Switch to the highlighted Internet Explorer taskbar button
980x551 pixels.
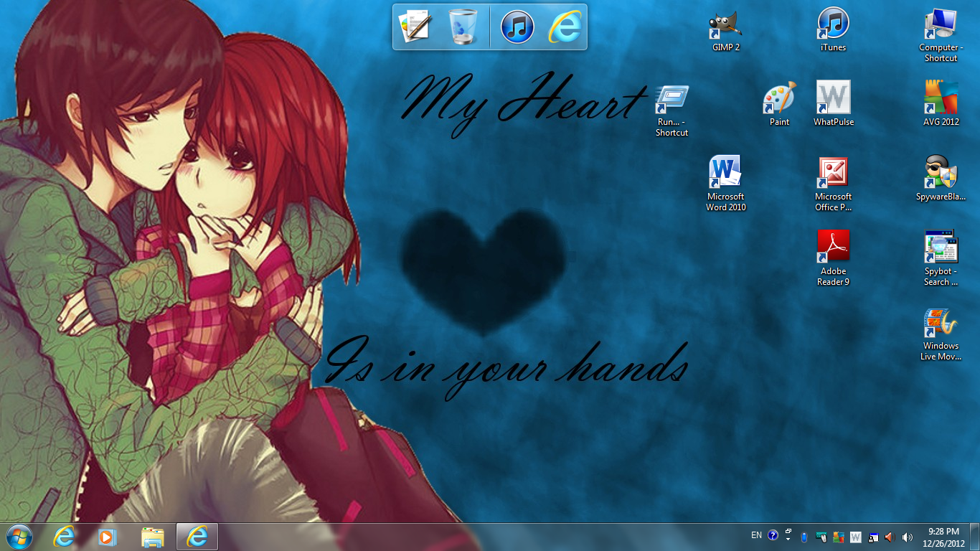[x=197, y=537]
